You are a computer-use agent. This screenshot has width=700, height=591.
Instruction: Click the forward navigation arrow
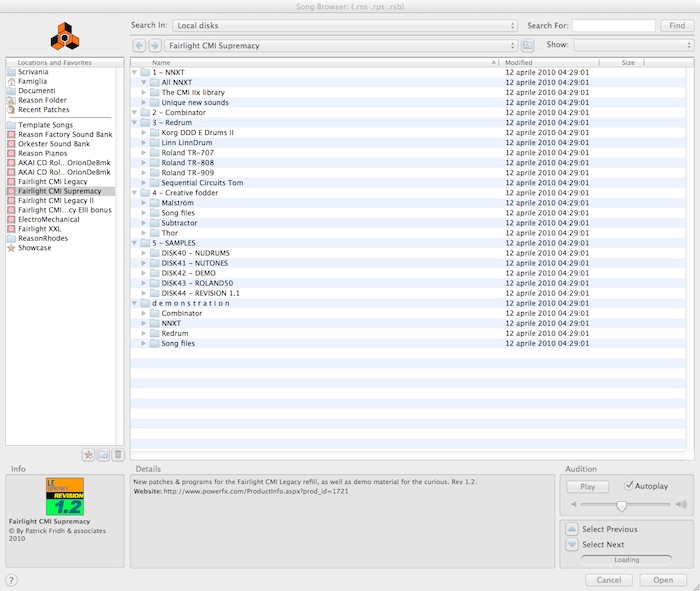154,46
